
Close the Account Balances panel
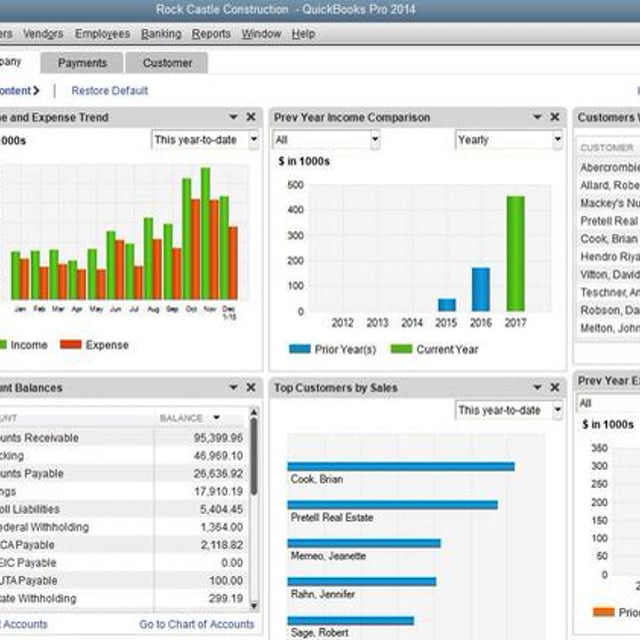point(251,387)
